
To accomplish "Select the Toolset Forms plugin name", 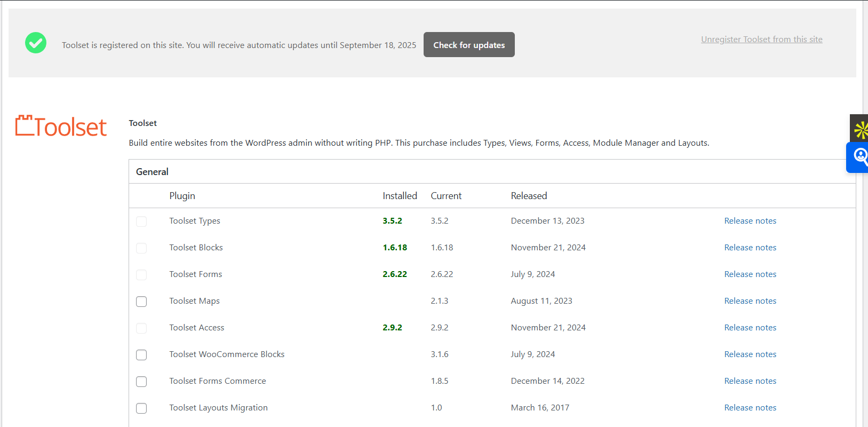I will pyautogui.click(x=195, y=274).
